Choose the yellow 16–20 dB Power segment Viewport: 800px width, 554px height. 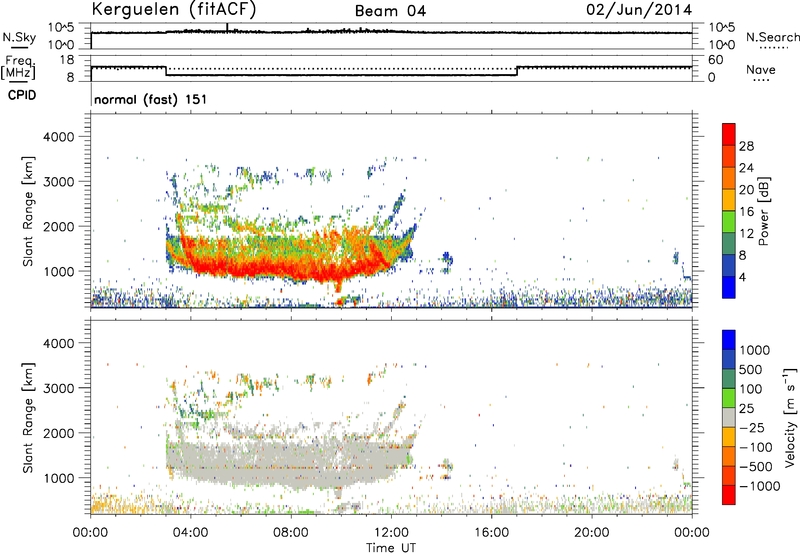point(729,200)
